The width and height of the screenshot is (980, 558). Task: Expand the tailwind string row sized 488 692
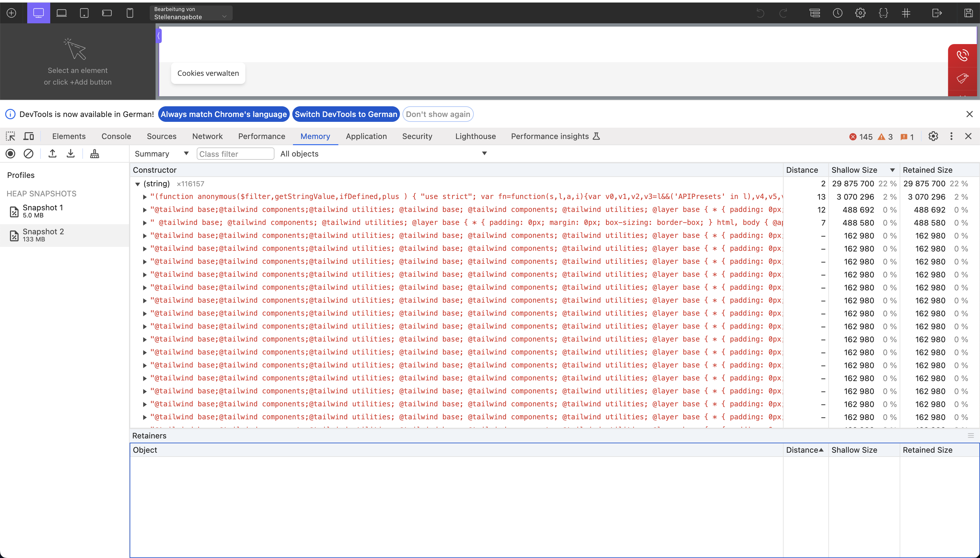coord(145,210)
